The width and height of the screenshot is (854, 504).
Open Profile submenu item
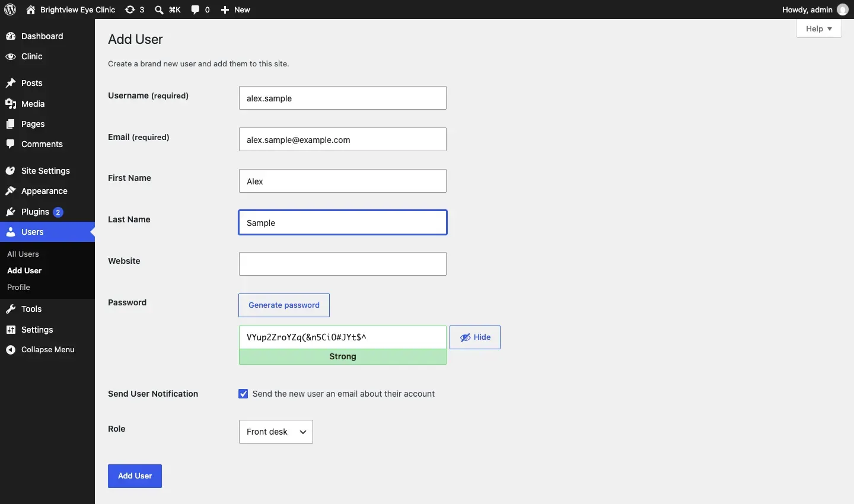[19, 287]
